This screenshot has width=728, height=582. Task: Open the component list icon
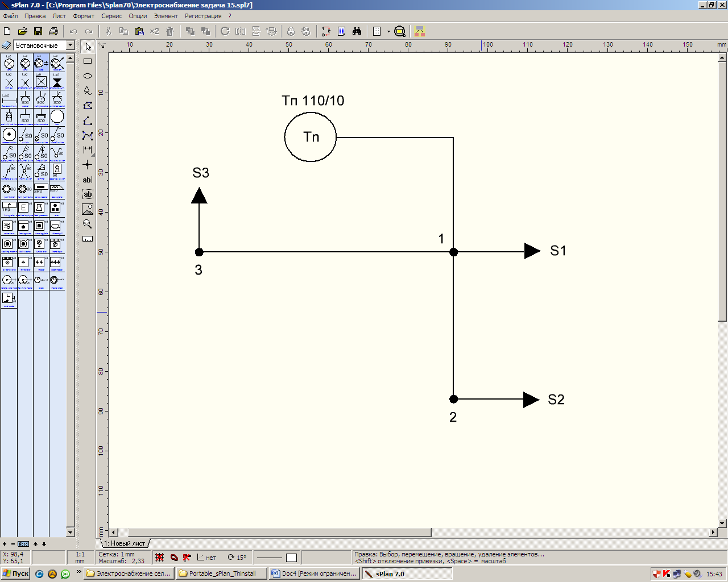(x=341, y=31)
